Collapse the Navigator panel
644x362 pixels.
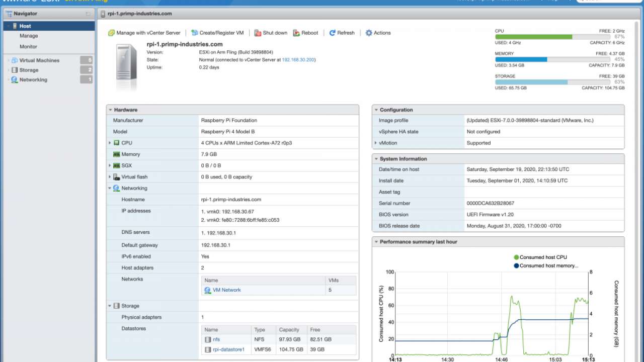89,14
